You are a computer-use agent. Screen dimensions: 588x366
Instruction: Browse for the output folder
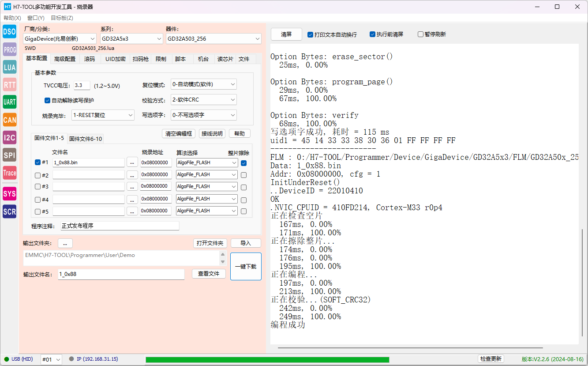click(65, 243)
